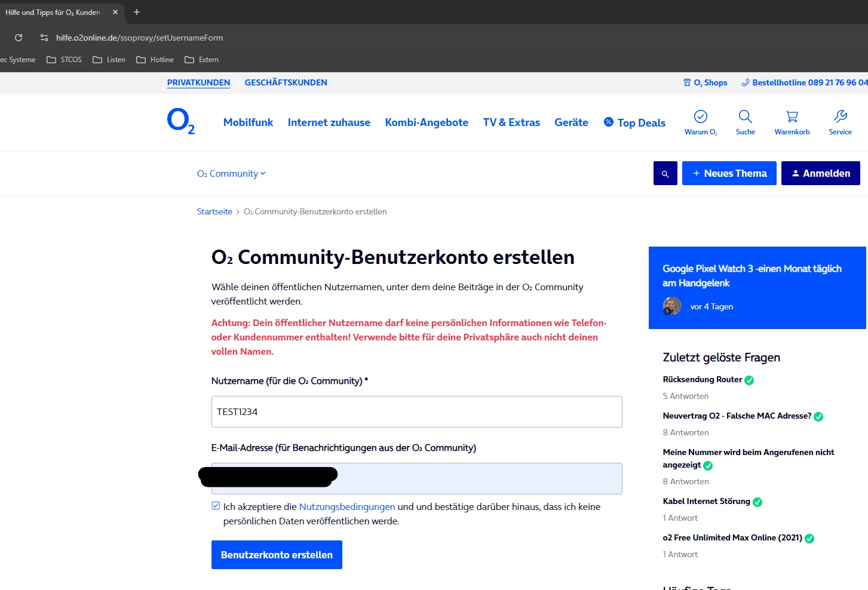Screen dimensions: 868x590
Task: Open the Warum O2 checkmark icon
Action: pyautogui.click(x=701, y=116)
